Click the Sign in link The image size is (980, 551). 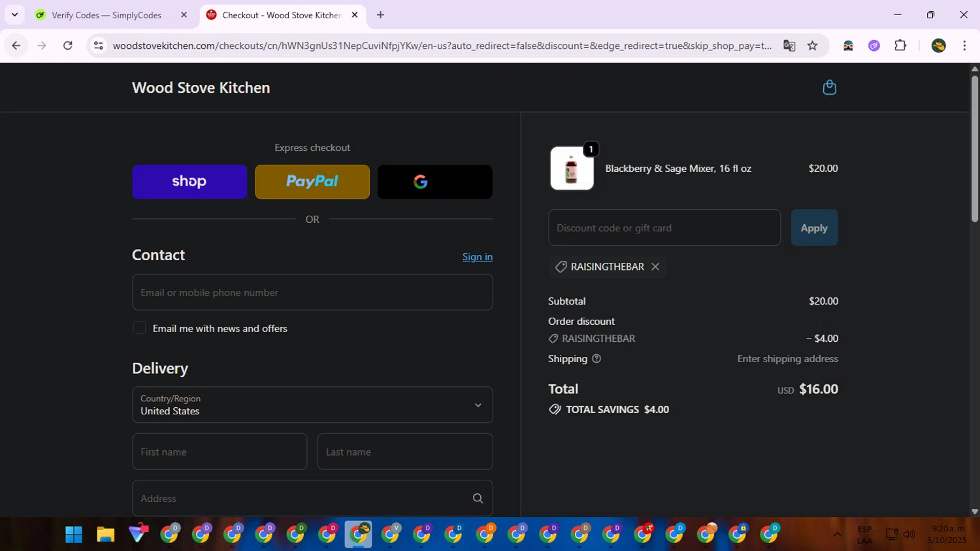tap(478, 257)
